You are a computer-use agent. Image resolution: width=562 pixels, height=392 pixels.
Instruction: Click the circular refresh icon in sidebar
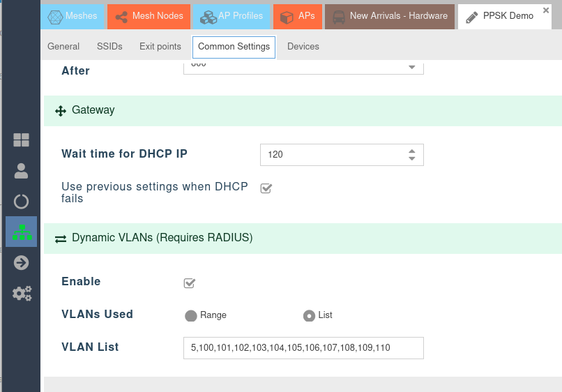click(x=21, y=202)
